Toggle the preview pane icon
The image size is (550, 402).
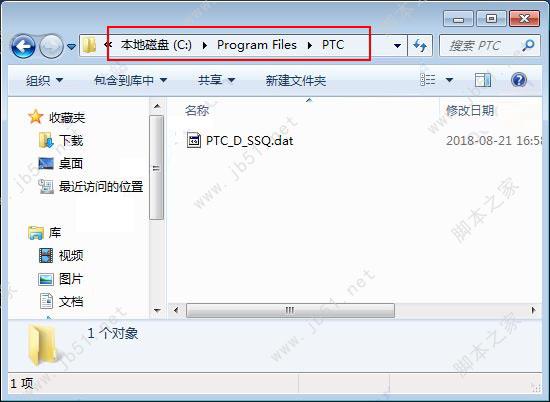(483, 80)
